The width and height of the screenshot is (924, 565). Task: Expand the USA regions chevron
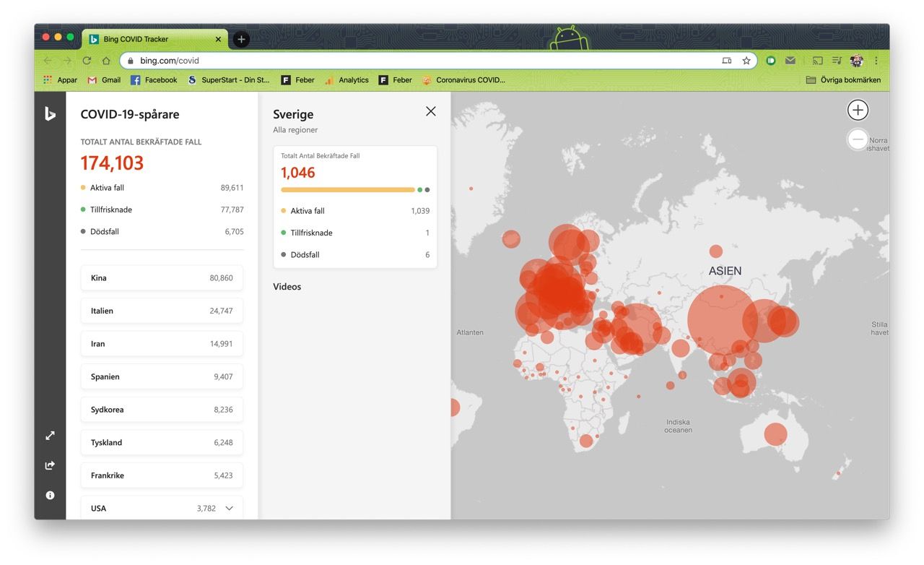(x=230, y=508)
